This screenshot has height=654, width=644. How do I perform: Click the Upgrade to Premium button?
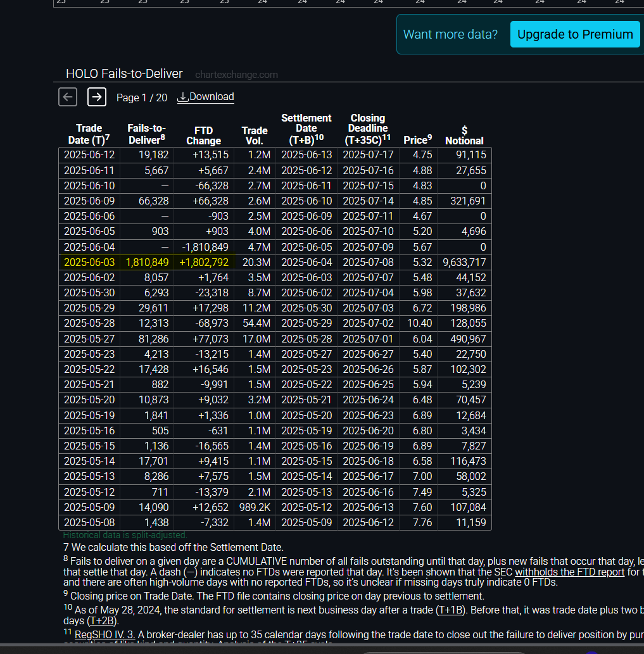(x=575, y=34)
